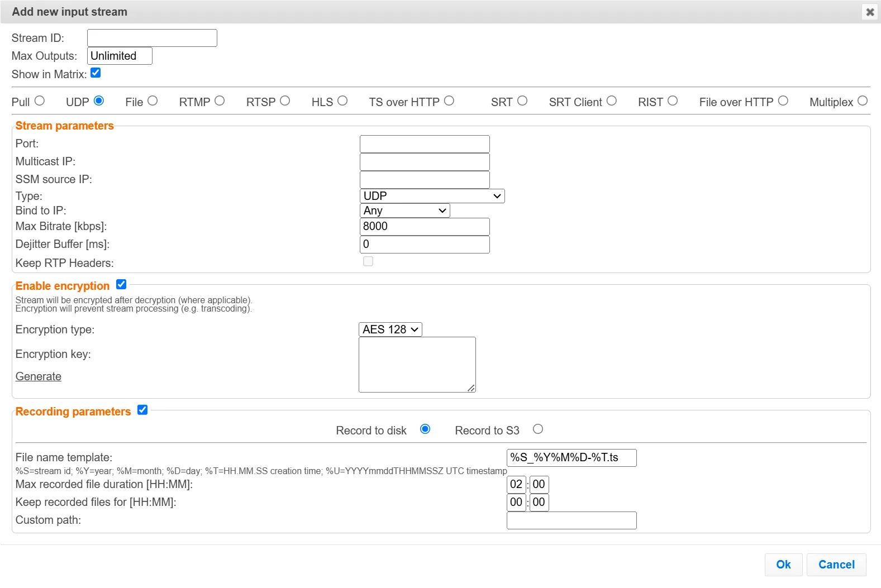
Task: Click the keep recorded files minutes field
Action: [x=539, y=503]
